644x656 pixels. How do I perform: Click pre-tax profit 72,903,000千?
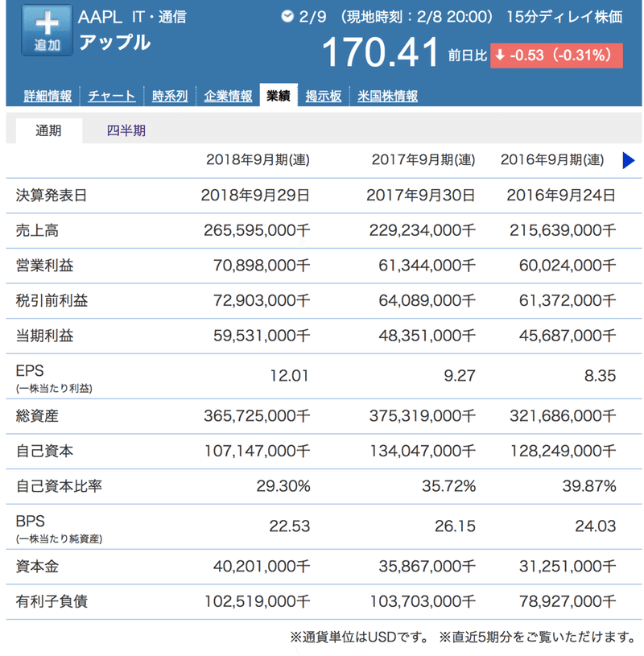pyautogui.click(x=262, y=301)
